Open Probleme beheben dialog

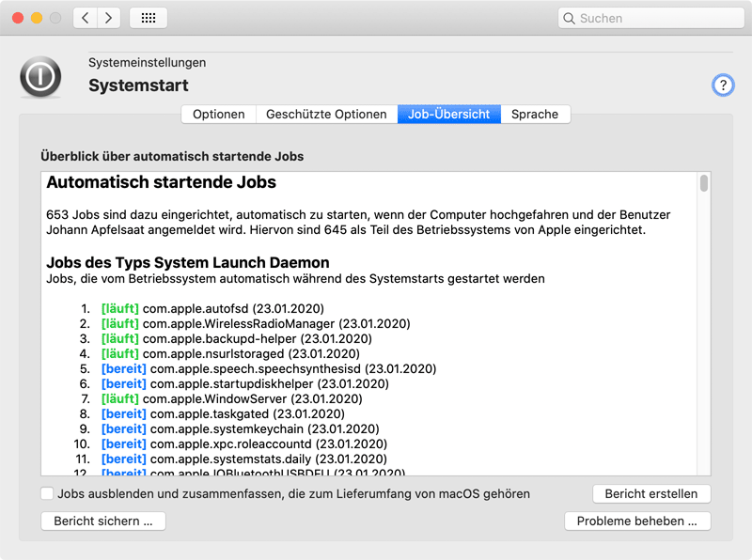click(637, 521)
